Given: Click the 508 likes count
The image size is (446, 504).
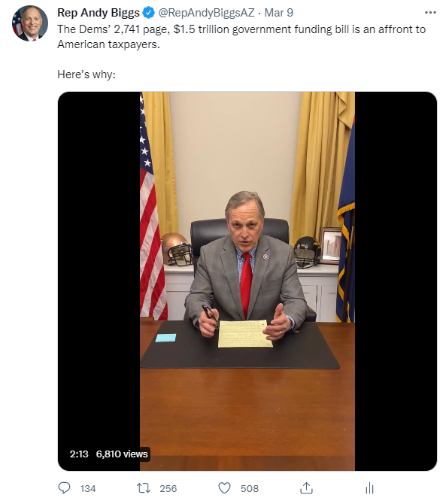Looking at the screenshot, I should click(x=250, y=488).
